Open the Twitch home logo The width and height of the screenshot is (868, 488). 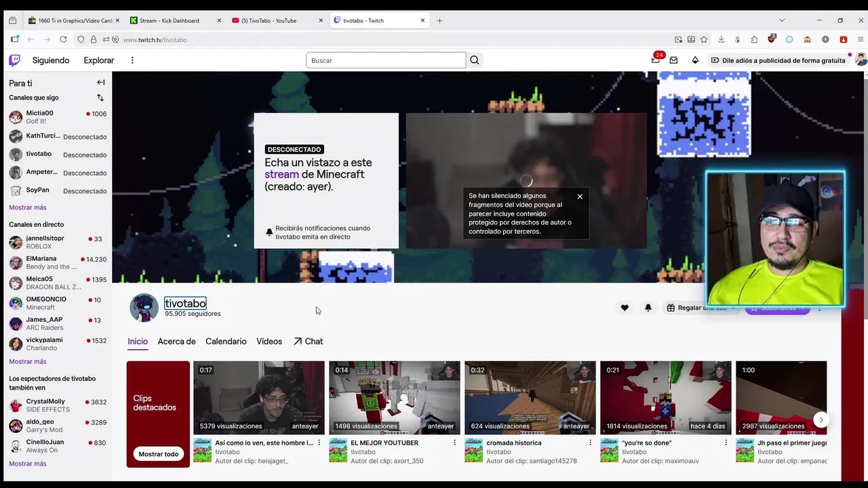14,60
